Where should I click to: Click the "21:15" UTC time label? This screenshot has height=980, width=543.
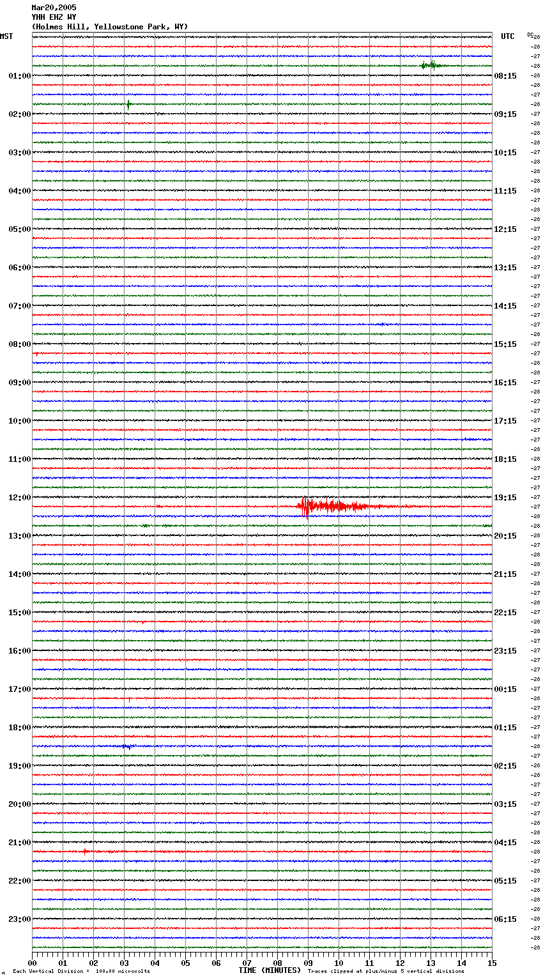(505, 574)
